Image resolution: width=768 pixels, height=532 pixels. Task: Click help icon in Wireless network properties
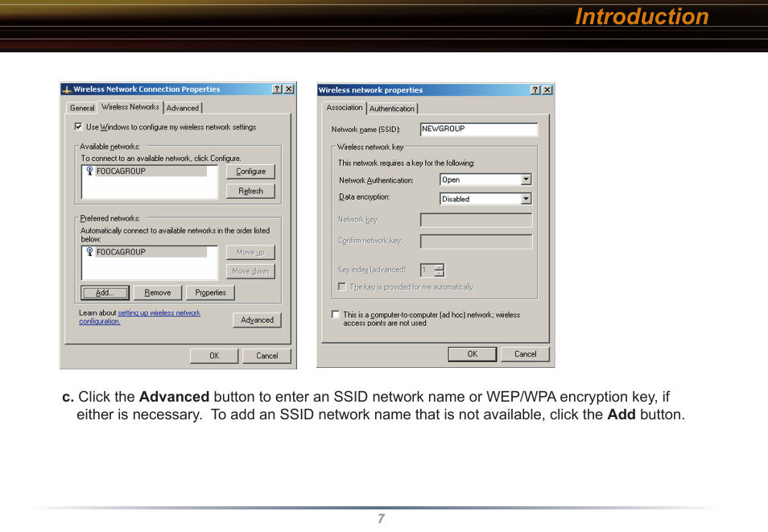click(x=535, y=89)
